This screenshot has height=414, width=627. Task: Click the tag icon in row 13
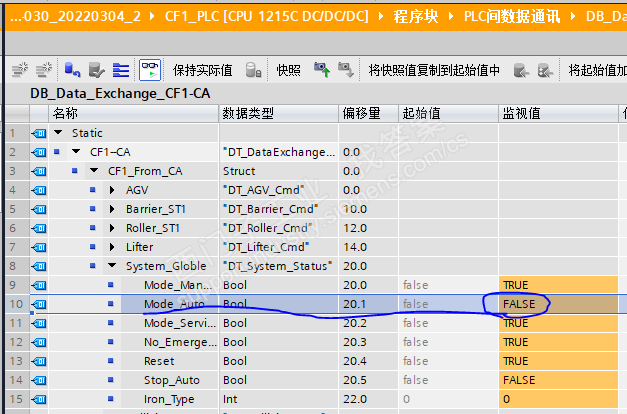(39, 361)
